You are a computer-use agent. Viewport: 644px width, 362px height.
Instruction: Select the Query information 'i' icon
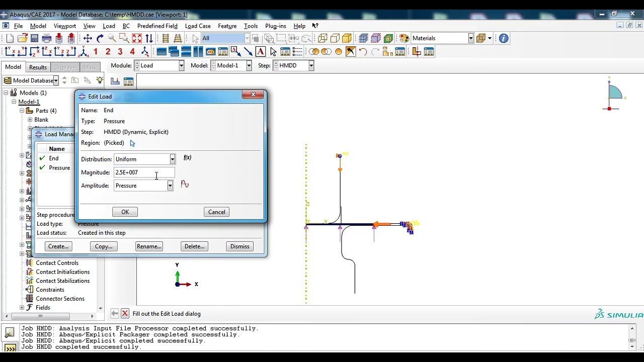point(504,38)
